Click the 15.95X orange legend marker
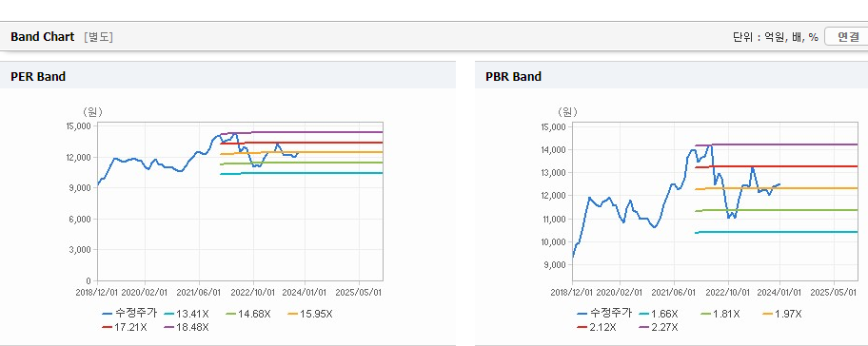Screen dimensions: 868x346 (293, 314)
